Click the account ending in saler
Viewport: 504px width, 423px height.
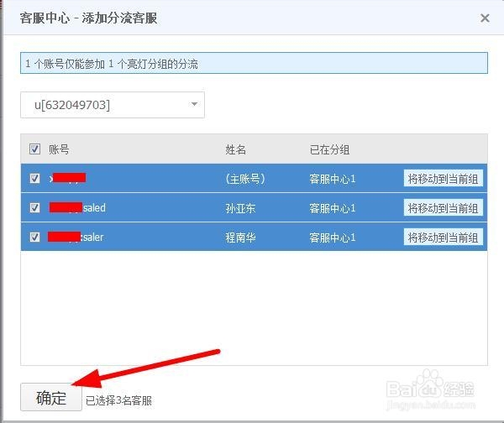coord(76,237)
